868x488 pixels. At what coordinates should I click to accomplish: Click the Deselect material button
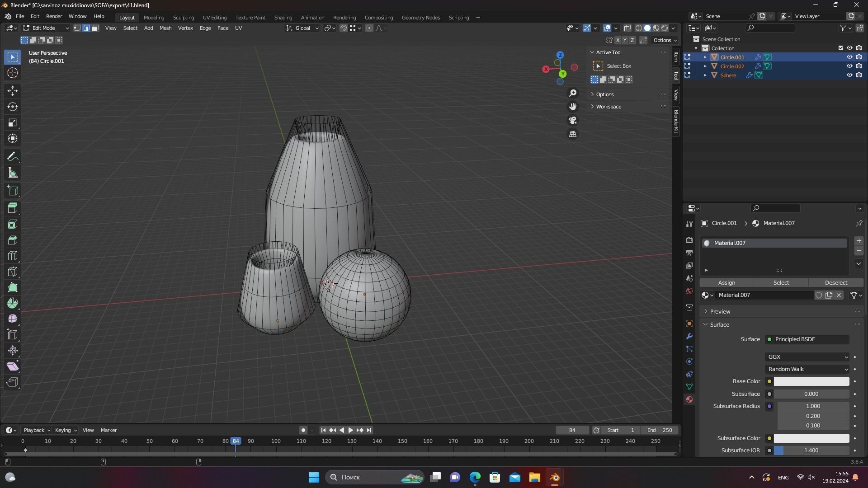coord(836,283)
